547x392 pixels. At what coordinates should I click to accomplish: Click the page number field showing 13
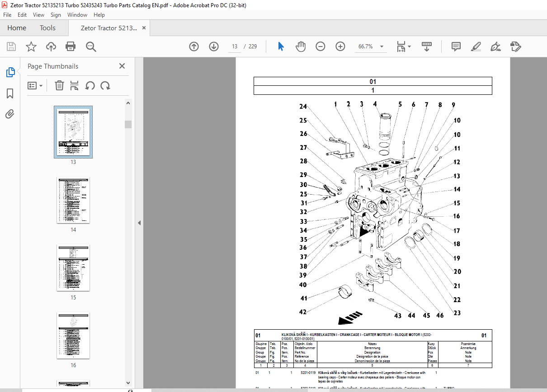tap(234, 47)
